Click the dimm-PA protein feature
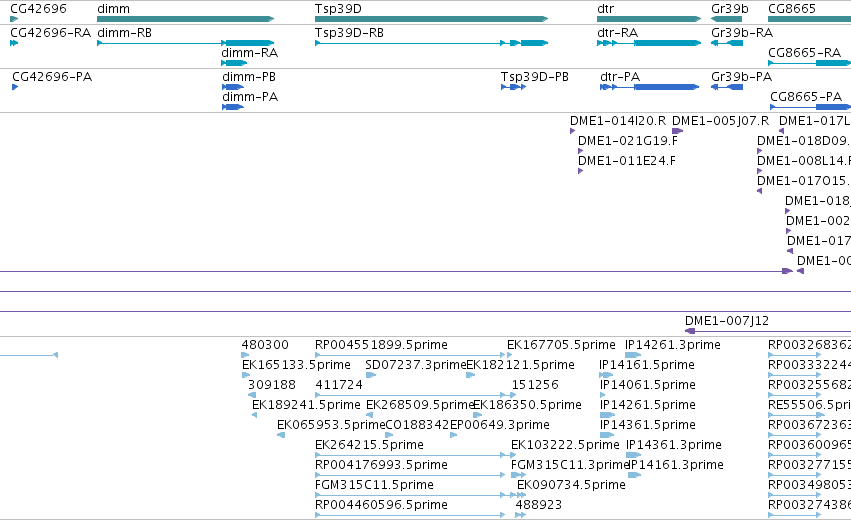851x520 pixels. click(x=233, y=107)
